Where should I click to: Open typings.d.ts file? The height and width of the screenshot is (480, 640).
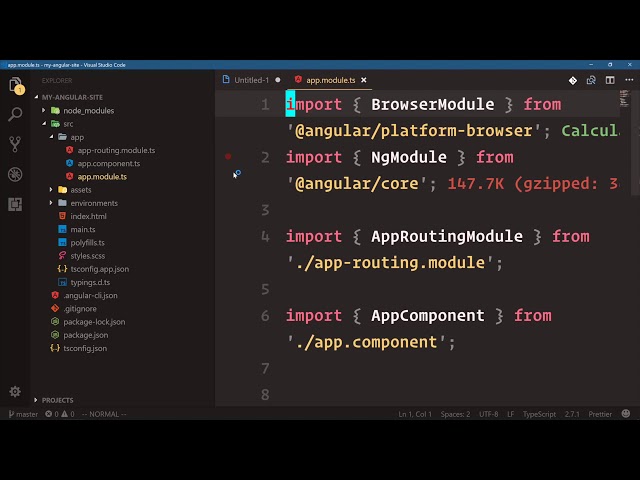(x=90, y=282)
